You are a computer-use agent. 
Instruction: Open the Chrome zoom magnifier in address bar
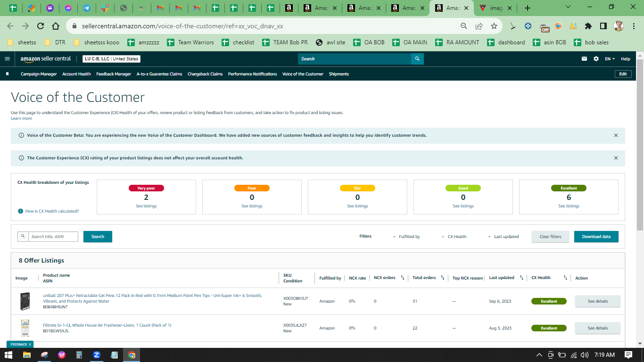click(x=464, y=26)
